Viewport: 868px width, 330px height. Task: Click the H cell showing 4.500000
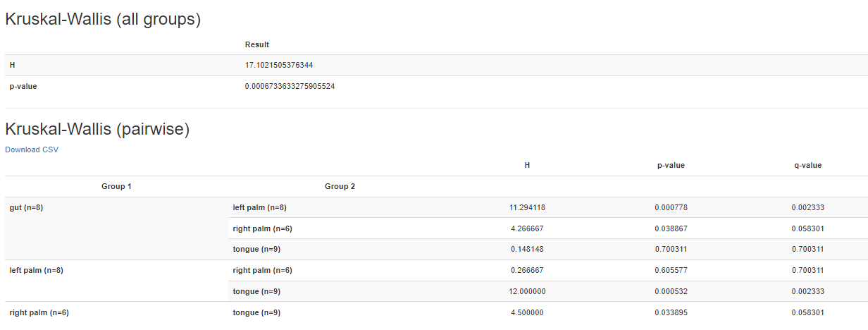[527, 312]
